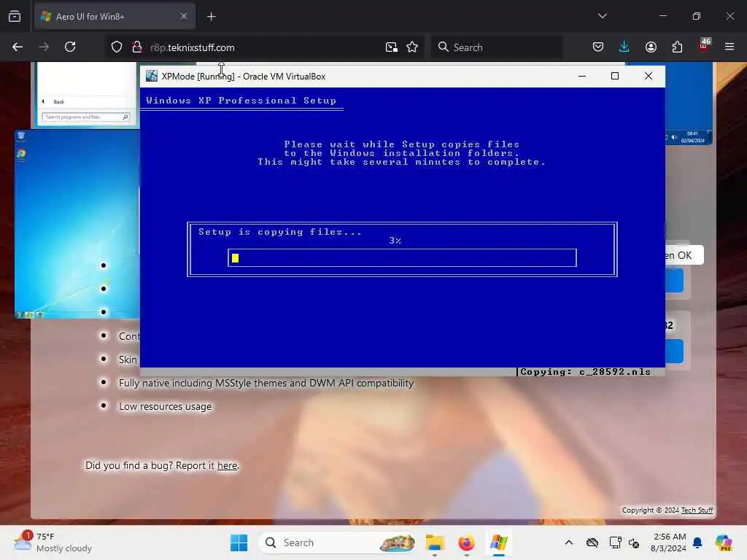This screenshot has height=560, width=747.
Task: Switch to Firefox in the taskbar
Action: 466,542
